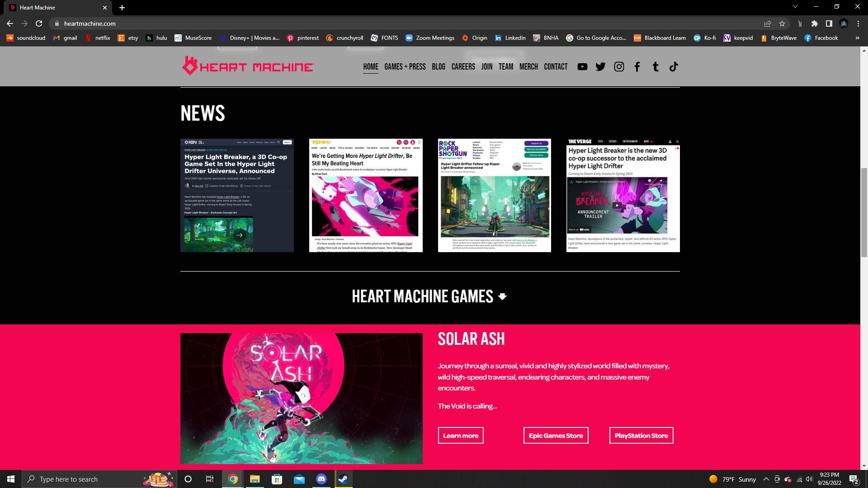The height and width of the screenshot is (488, 868).
Task: Click the Learn more button for Solar Ash
Action: click(460, 436)
